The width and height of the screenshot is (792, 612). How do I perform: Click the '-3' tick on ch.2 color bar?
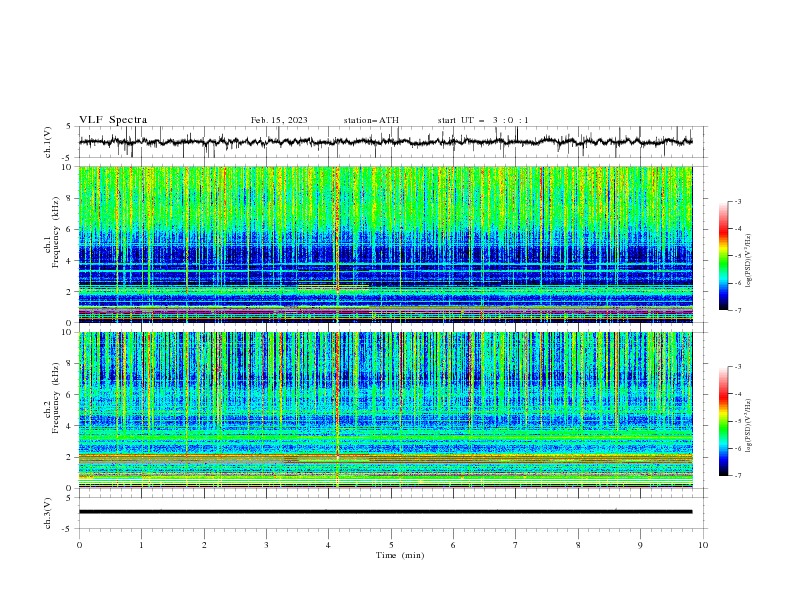738,367
